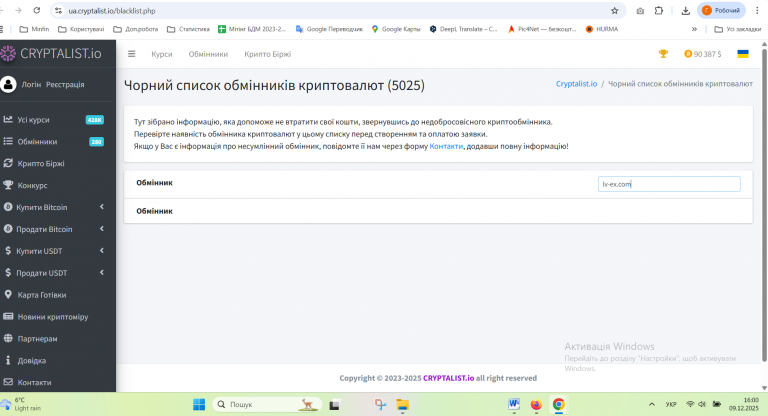Image resolution: width=768 pixels, height=416 pixels.
Task: Click the refresh icon beside Крипто Біржі sidebar
Action: pos(8,163)
